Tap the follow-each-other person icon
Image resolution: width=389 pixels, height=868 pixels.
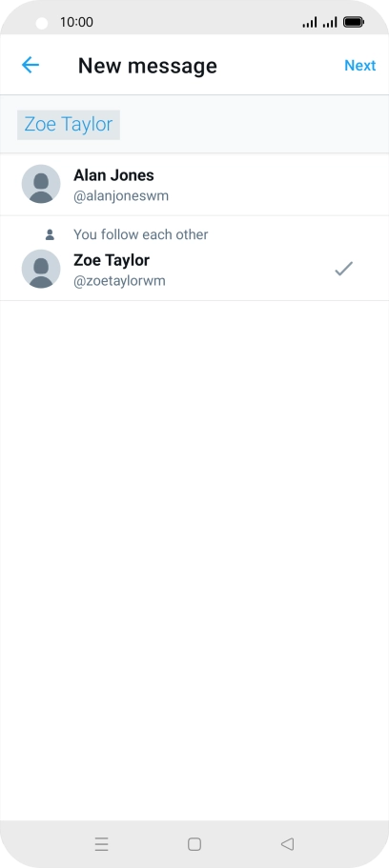click(50, 234)
